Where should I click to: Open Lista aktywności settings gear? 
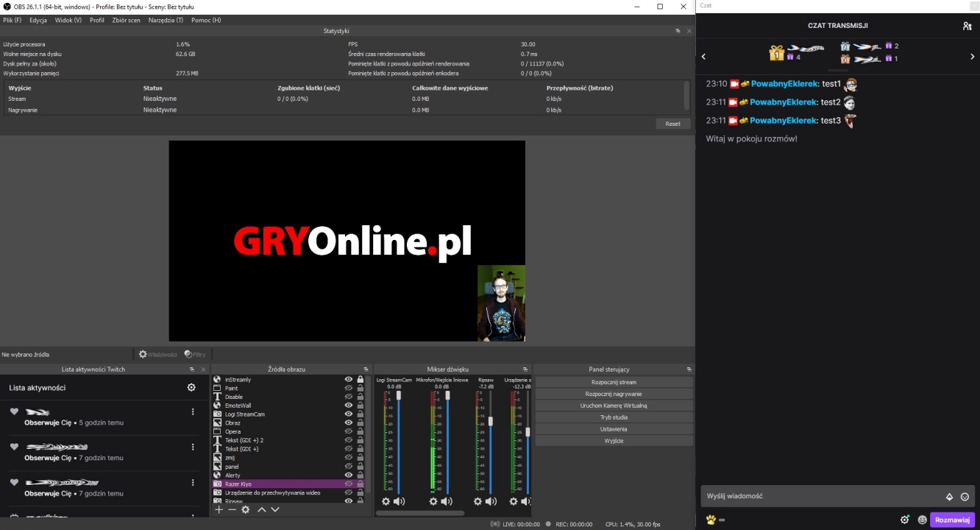pyautogui.click(x=193, y=387)
